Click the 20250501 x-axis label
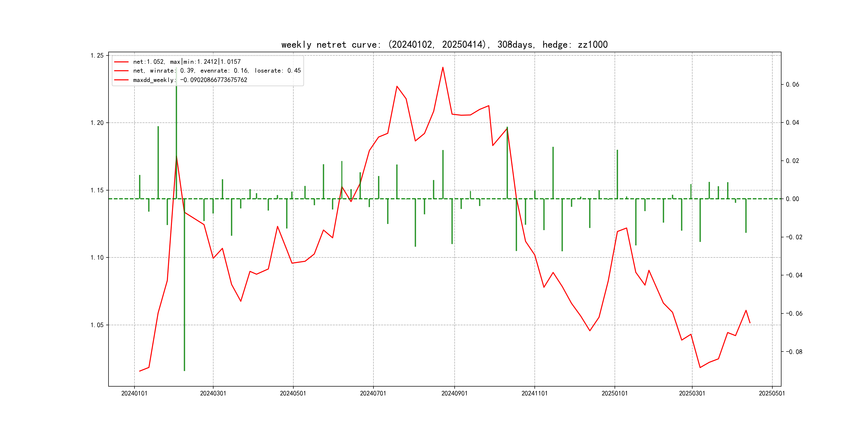This screenshot has height=434, width=868. coord(772,393)
